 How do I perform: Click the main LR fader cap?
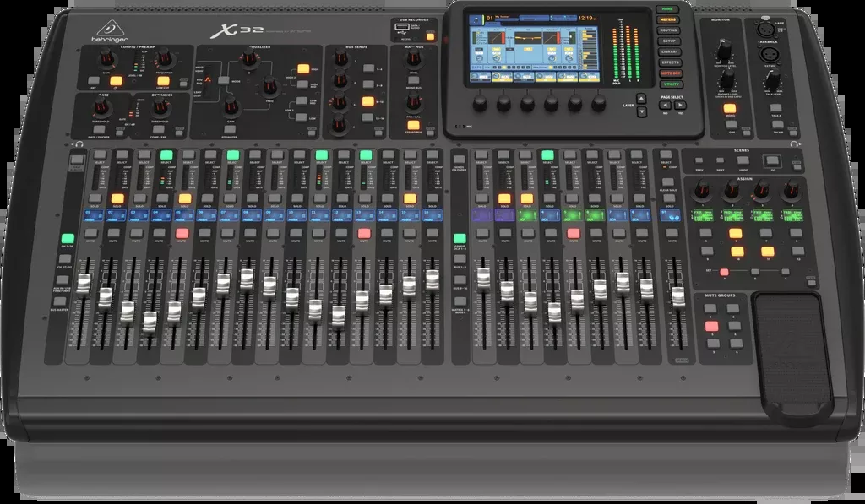(677, 297)
